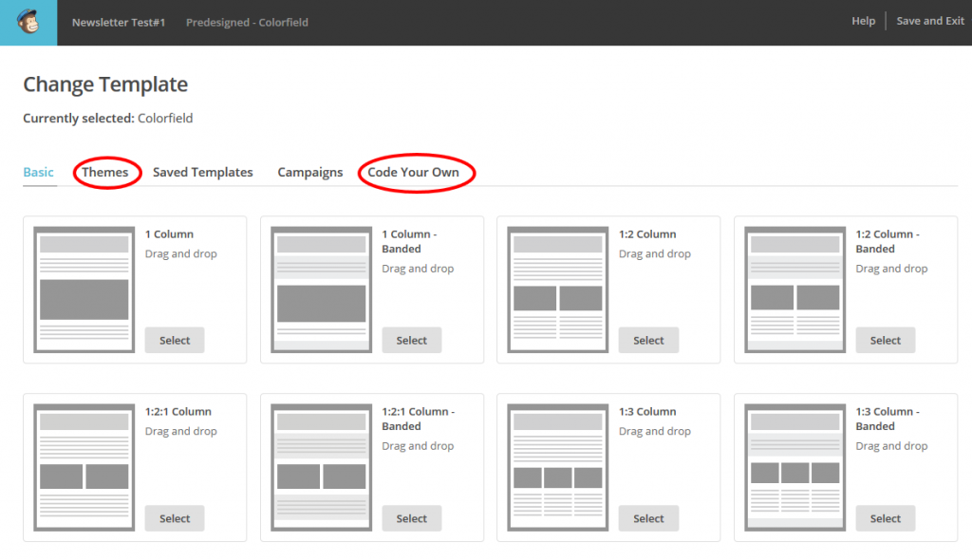Viewport: 972px width, 560px height.
Task: Show the Campaigns tab
Action: pyautogui.click(x=310, y=172)
